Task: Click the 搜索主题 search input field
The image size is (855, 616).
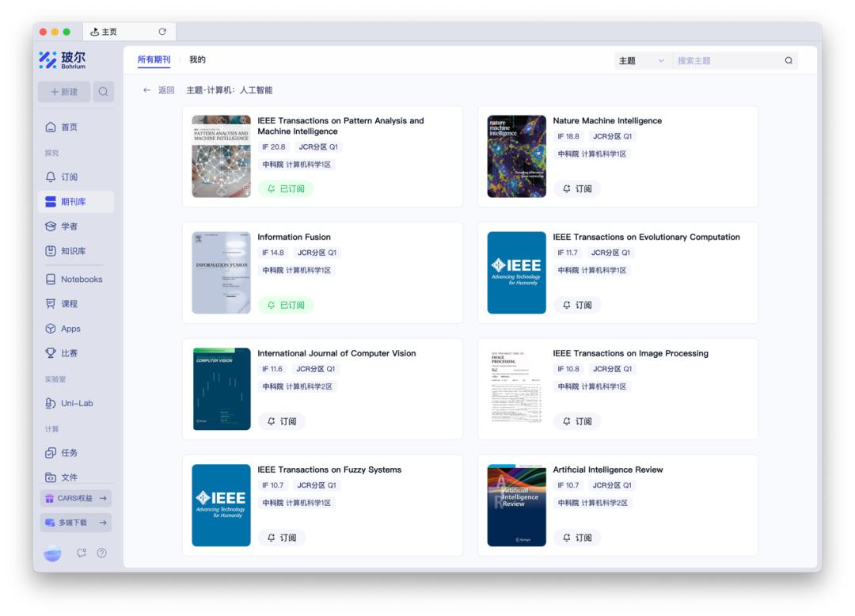Action: (728, 60)
